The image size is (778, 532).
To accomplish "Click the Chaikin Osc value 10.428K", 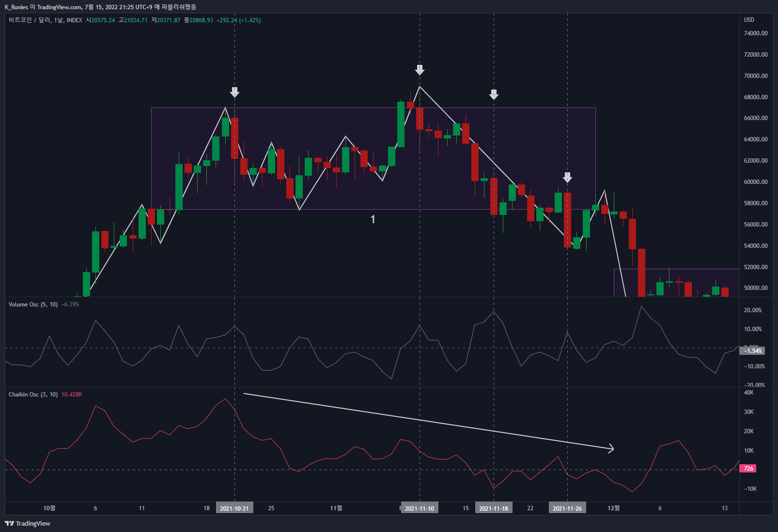I will (x=72, y=395).
